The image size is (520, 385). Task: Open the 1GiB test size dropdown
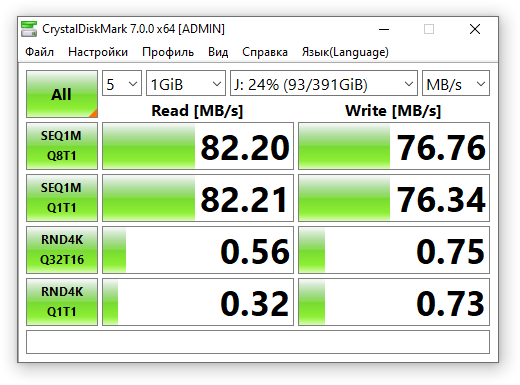[x=186, y=83]
